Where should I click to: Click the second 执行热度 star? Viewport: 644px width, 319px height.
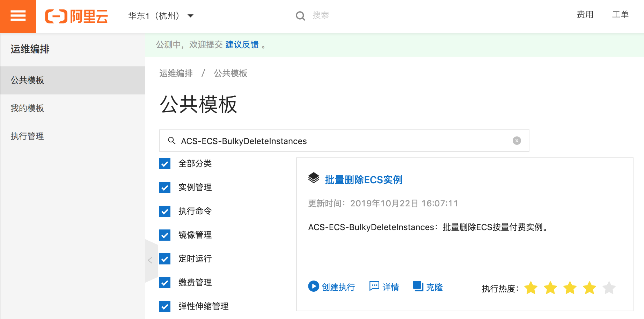pos(550,288)
